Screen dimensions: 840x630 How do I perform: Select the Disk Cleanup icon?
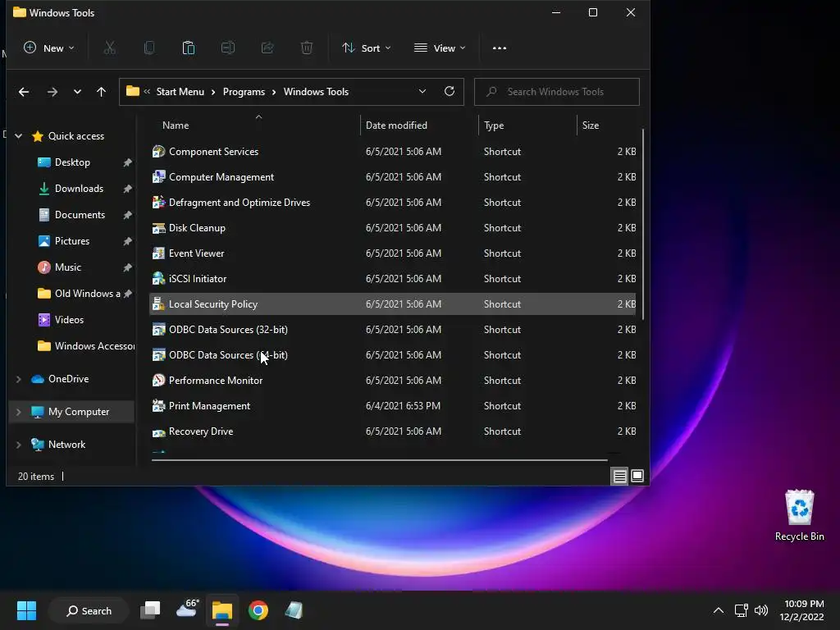coord(158,228)
